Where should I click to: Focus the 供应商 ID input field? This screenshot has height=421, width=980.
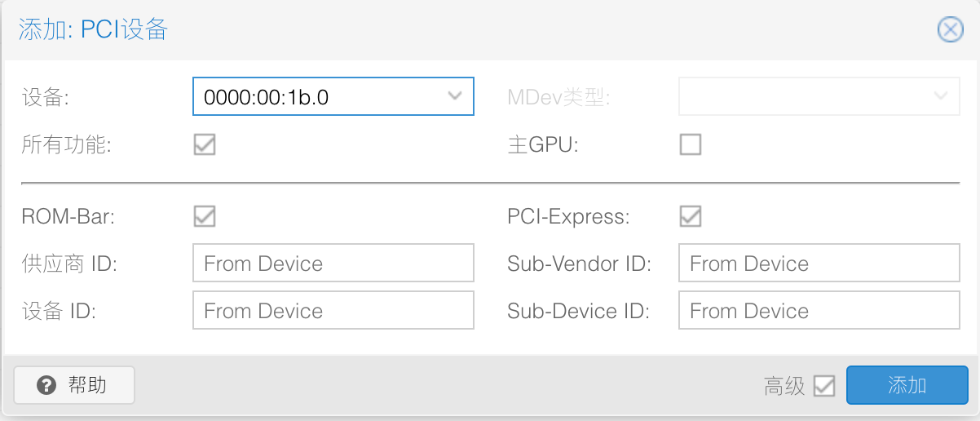(x=333, y=264)
